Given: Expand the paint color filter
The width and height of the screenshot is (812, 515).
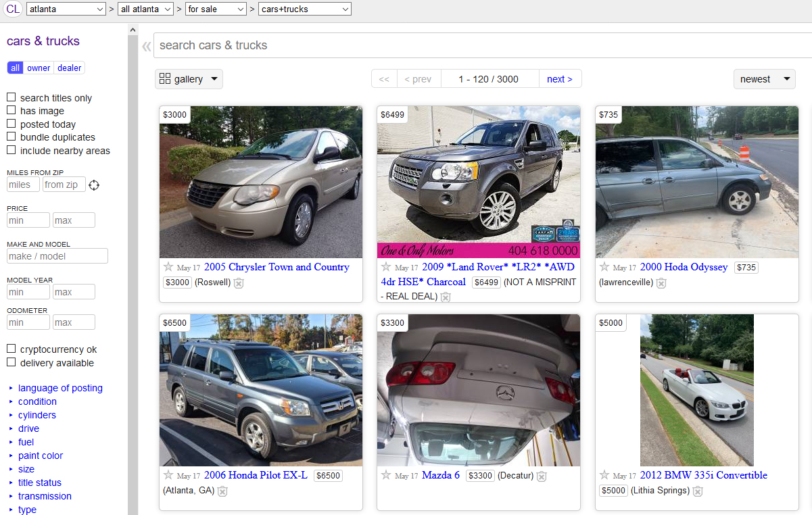Looking at the screenshot, I should point(40,456).
